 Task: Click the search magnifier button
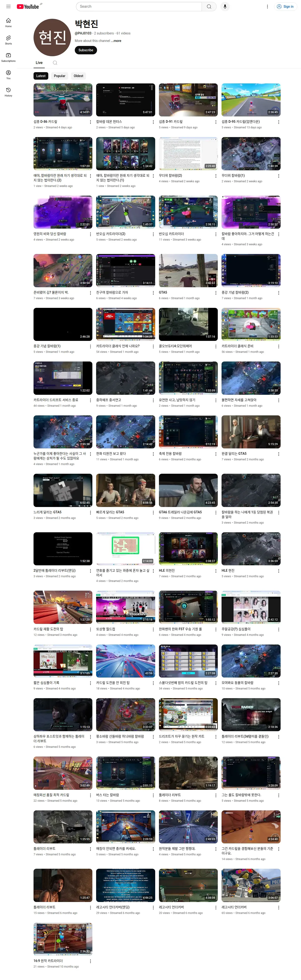click(209, 7)
